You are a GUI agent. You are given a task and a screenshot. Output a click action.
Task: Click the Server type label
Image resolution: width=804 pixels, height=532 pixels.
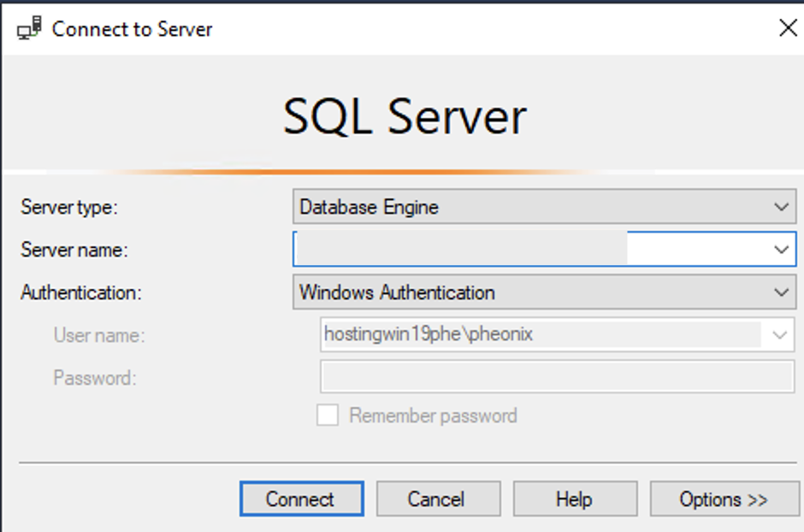pos(69,207)
